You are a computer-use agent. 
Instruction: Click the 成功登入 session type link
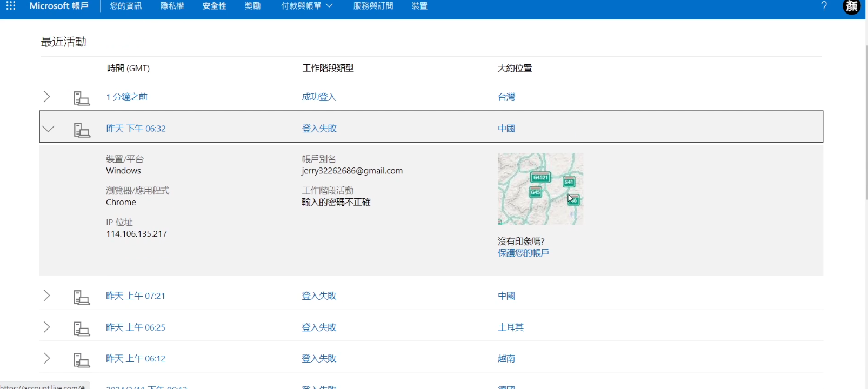[319, 97]
